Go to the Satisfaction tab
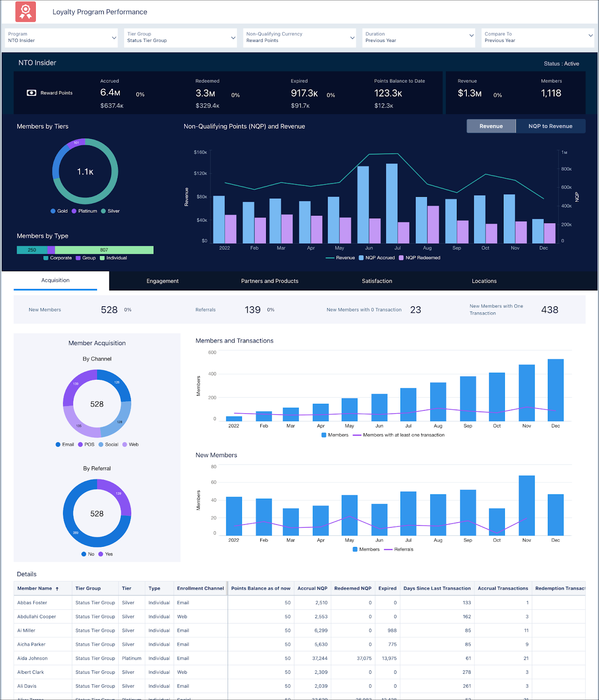This screenshot has height=700, width=599. pyautogui.click(x=377, y=281)
